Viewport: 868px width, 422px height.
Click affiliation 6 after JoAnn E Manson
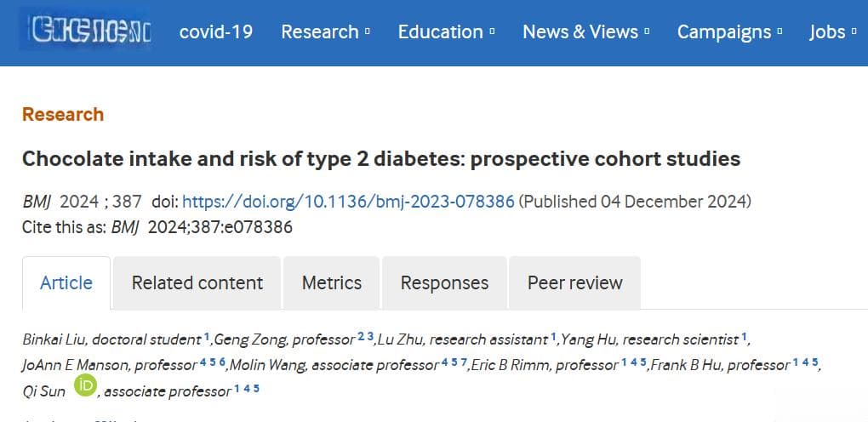point(223,362)
